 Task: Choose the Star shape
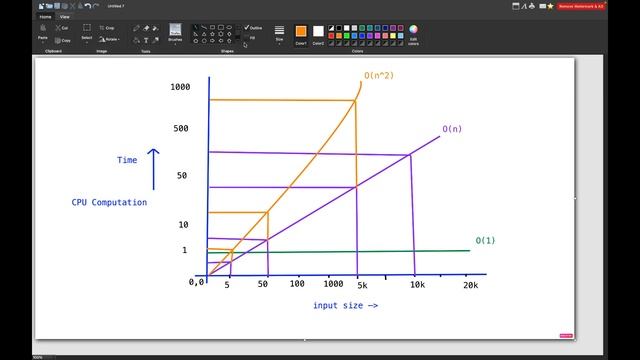[x=212, y=34]
